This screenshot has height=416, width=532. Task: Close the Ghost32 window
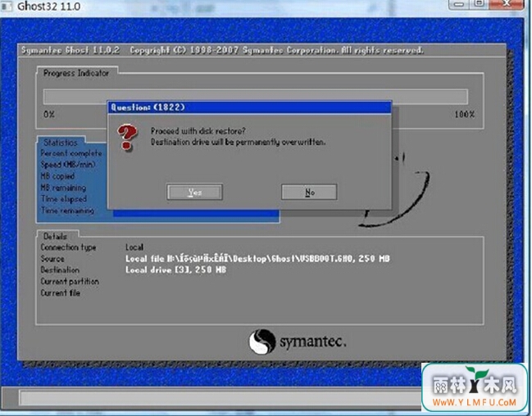coord(507,4)
